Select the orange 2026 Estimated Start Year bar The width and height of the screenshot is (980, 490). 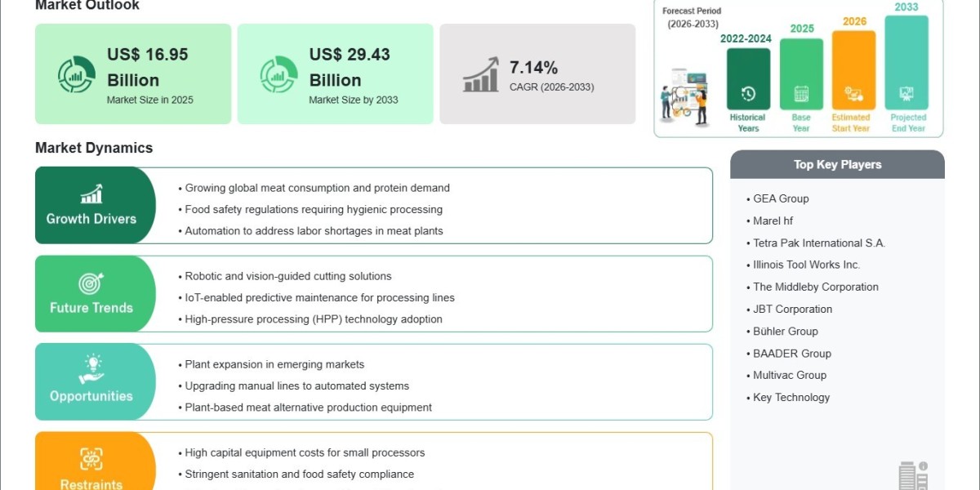point(853,70)
